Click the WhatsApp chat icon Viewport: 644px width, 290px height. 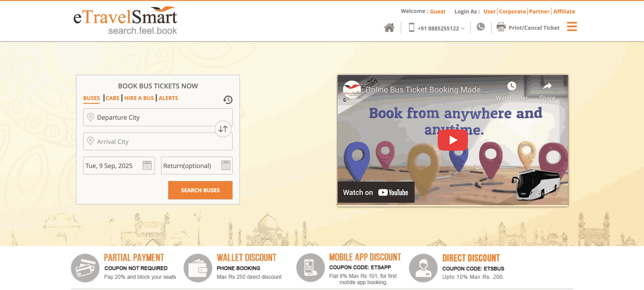480,27
